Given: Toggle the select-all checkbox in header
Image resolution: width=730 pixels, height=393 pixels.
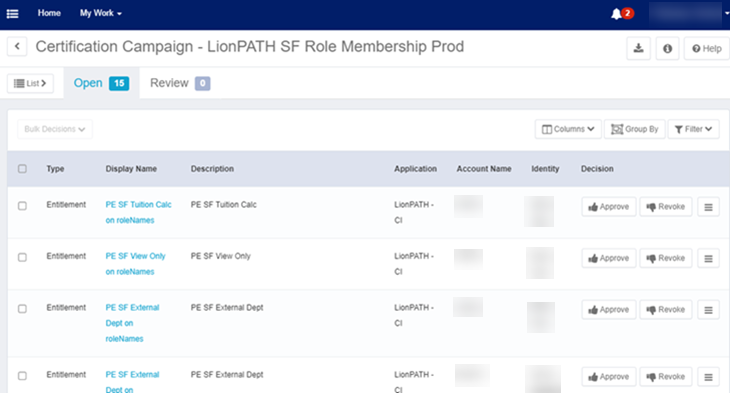Looking at the screenshot, I should coord(22,169).
